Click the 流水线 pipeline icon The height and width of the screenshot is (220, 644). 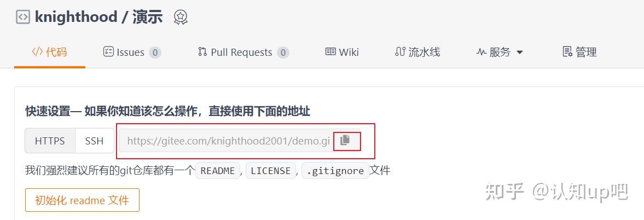[399, 51]
